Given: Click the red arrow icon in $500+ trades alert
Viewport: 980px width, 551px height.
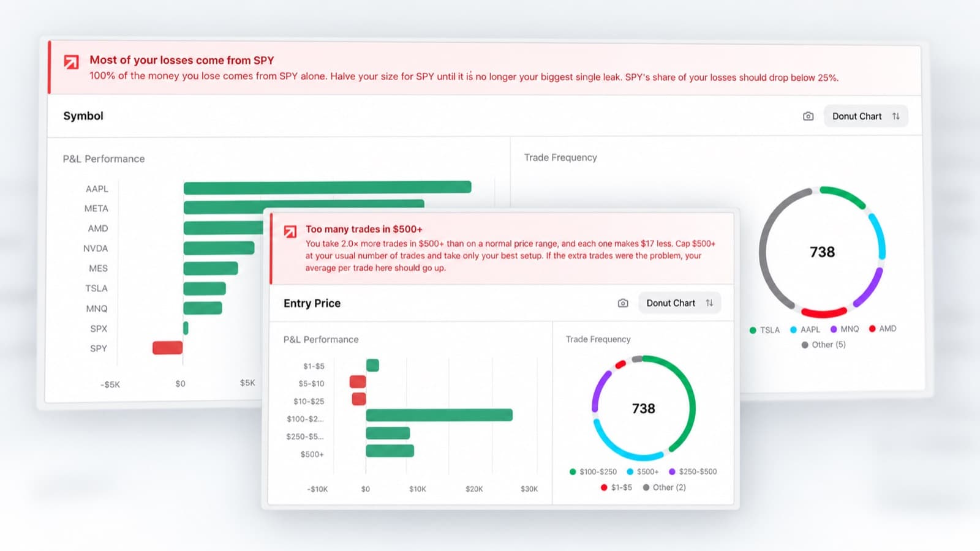Looking at the screenshot, I should click(290, 231).
